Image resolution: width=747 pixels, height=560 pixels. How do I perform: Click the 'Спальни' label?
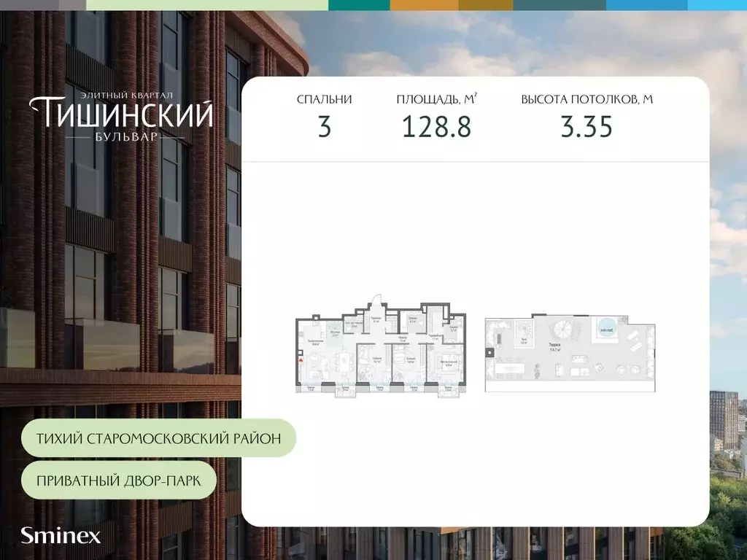pyautogui.click(x=325, y=99)
